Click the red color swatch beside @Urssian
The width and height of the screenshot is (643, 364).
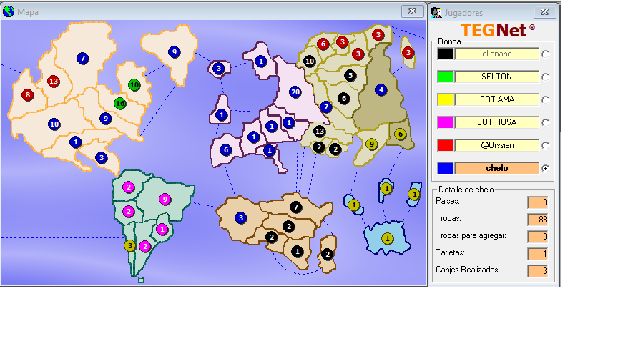click(446, 145)
